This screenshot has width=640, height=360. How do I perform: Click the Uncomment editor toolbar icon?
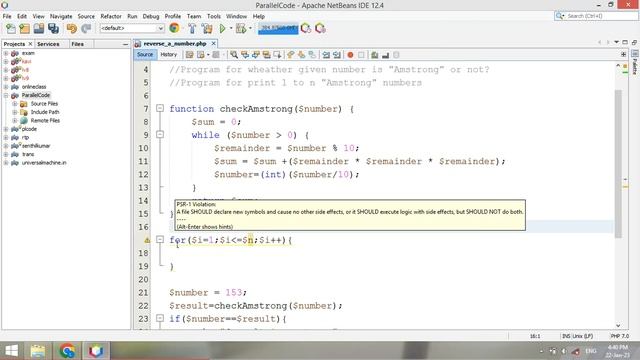coord(385,55)
